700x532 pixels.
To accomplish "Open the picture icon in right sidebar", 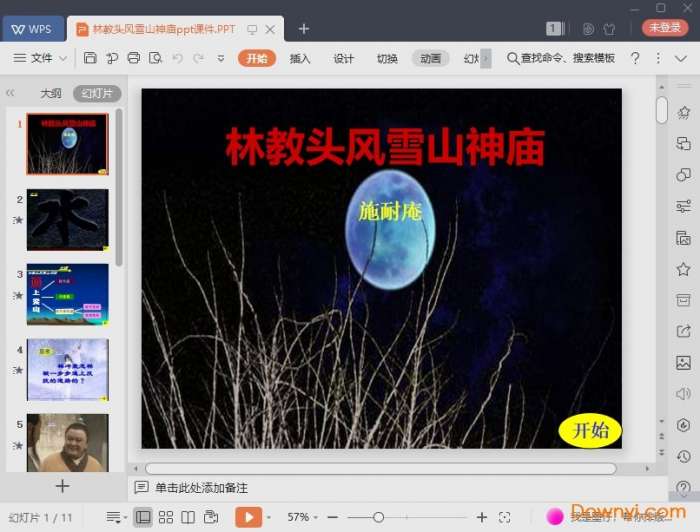I will click(x=683, y=362).
